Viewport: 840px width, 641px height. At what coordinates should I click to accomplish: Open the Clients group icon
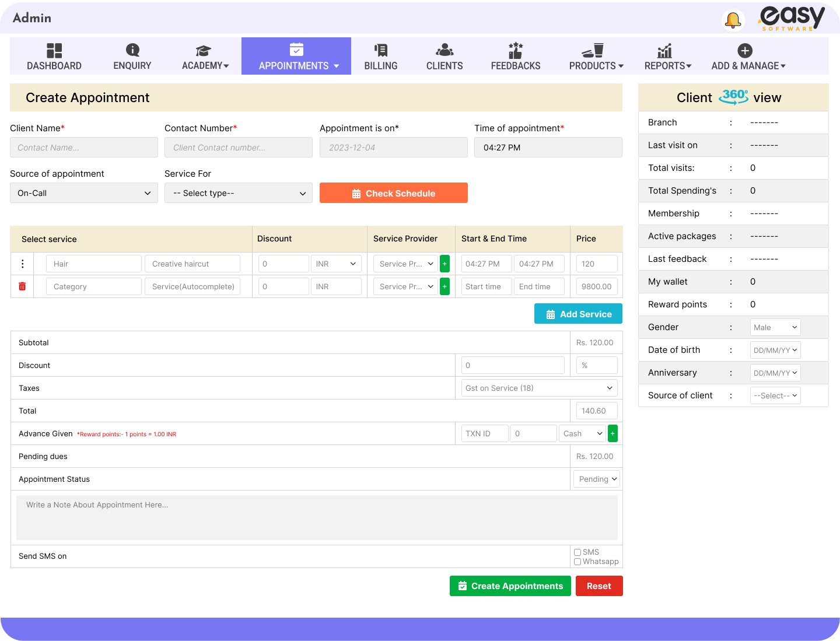click(x=444, y=51)
